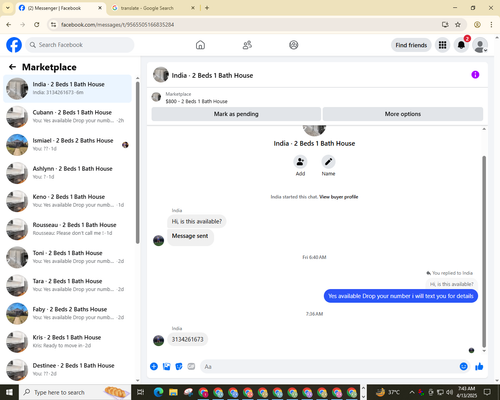Attach a photo with the image icon
Viewport: 500px width, 400px height.
click(x=166, y=367)
